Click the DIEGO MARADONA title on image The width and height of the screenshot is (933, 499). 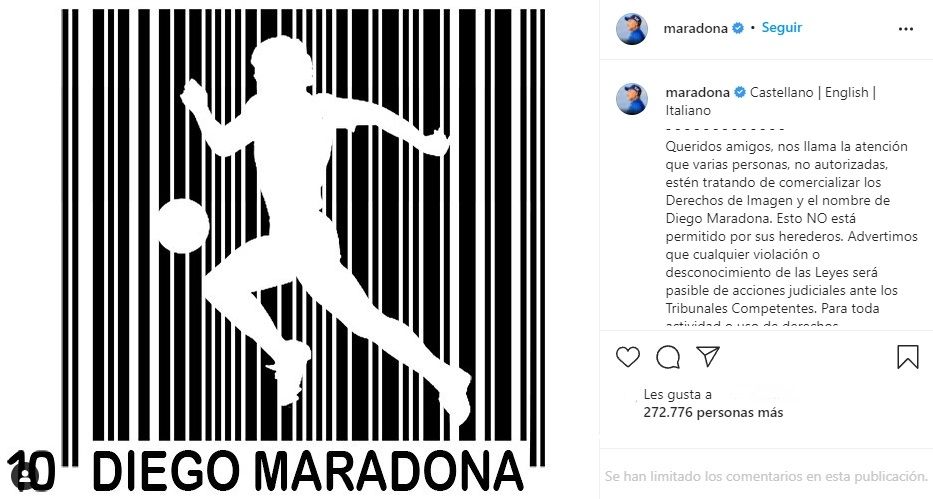pos(308,472)
